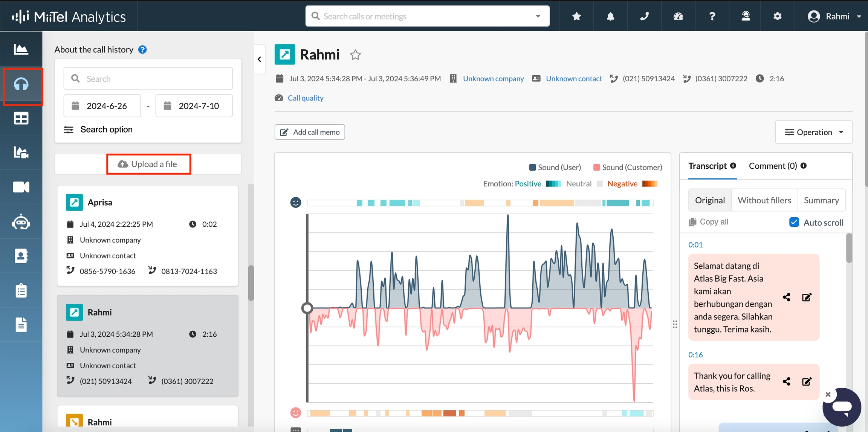Toggle Sound (Customer) legend in chart

click(627, 167)
